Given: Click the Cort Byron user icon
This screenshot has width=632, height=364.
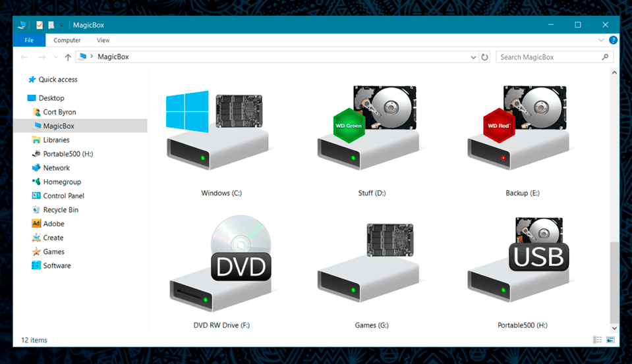Looking at the screenshot, I should coord(36,112).
